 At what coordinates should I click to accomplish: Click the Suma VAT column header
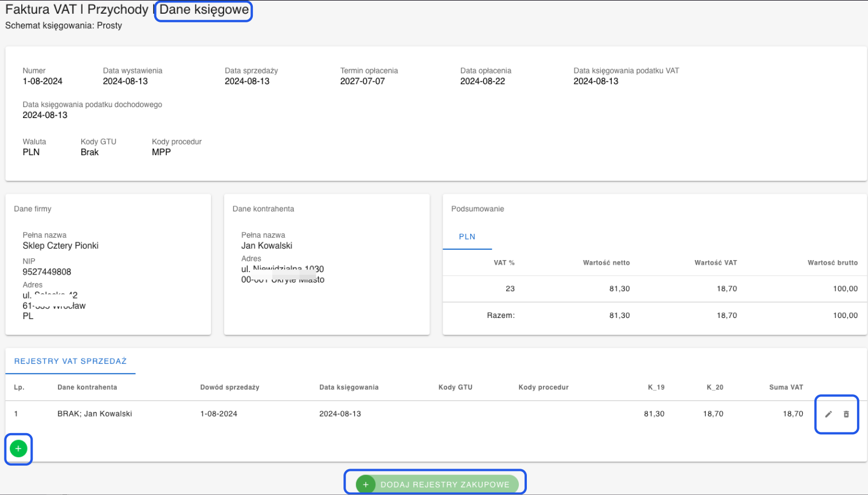[785, 387]
